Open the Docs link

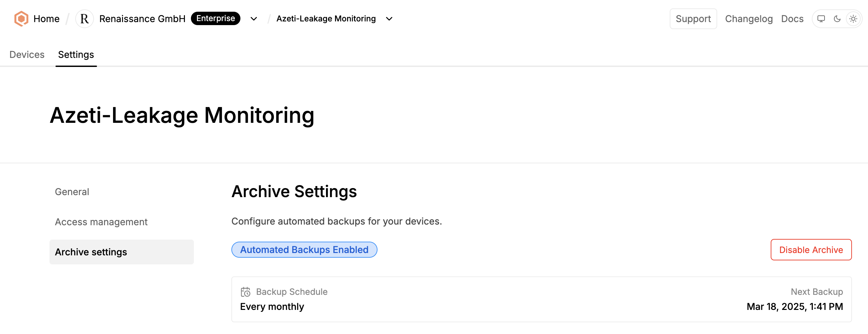click(x=792, y=19)
